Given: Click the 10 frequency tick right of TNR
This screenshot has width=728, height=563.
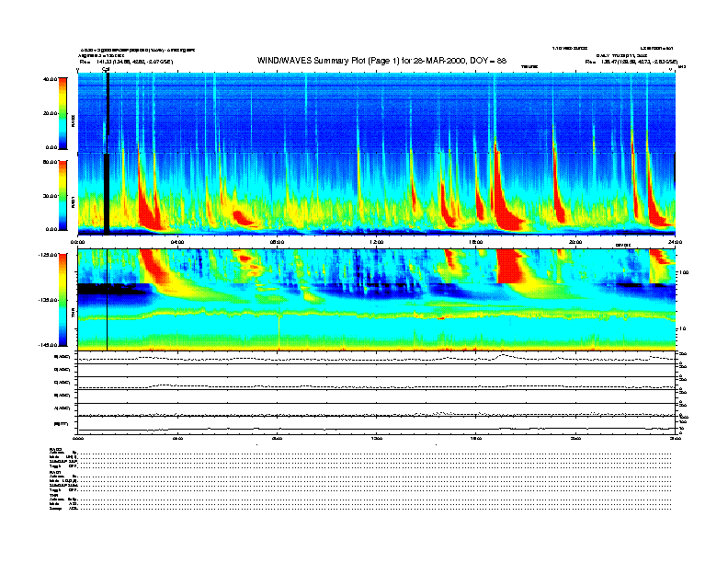Looking at the screenshot, I should [x=683, y=328].
